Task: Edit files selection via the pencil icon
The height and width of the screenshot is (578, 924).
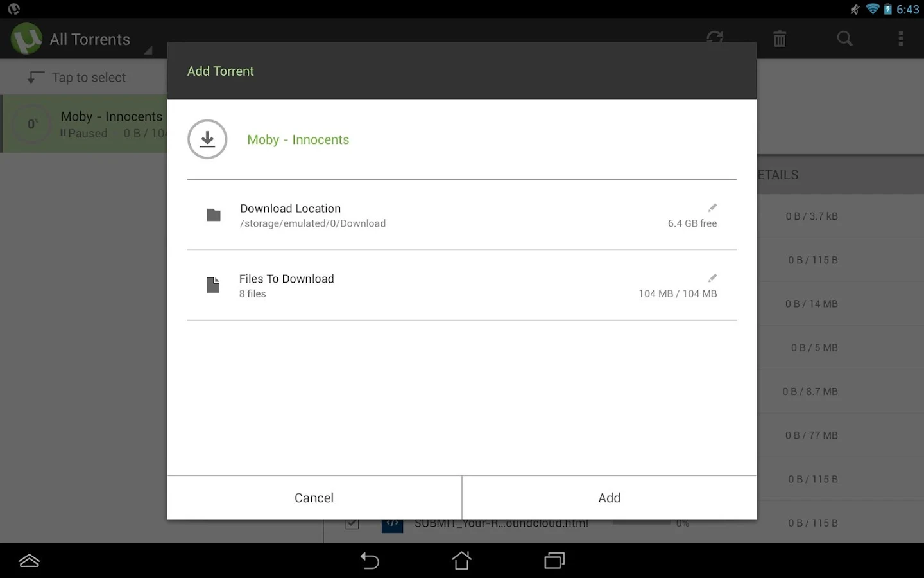Action: pyautogui.click(x=712, y=277)
